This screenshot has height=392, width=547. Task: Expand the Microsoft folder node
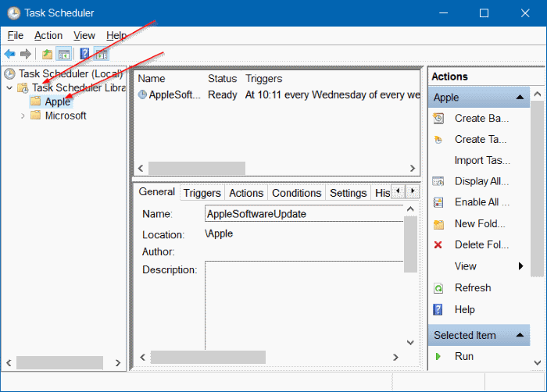coord(23,116)
